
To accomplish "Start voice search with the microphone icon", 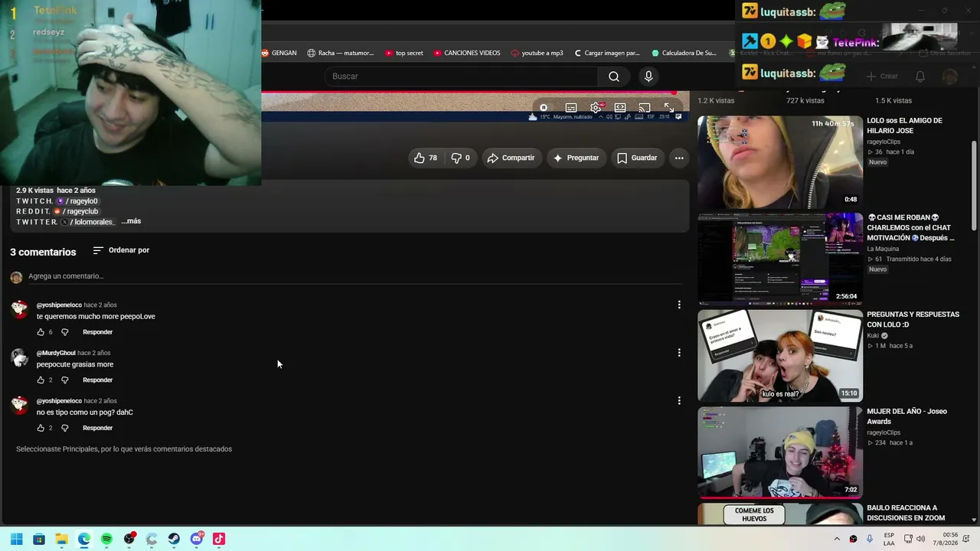I will pyautogui.click(x=648, y=76).
